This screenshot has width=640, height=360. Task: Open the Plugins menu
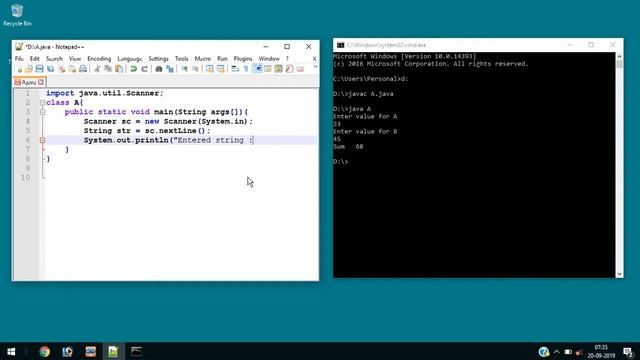point(243,59)
